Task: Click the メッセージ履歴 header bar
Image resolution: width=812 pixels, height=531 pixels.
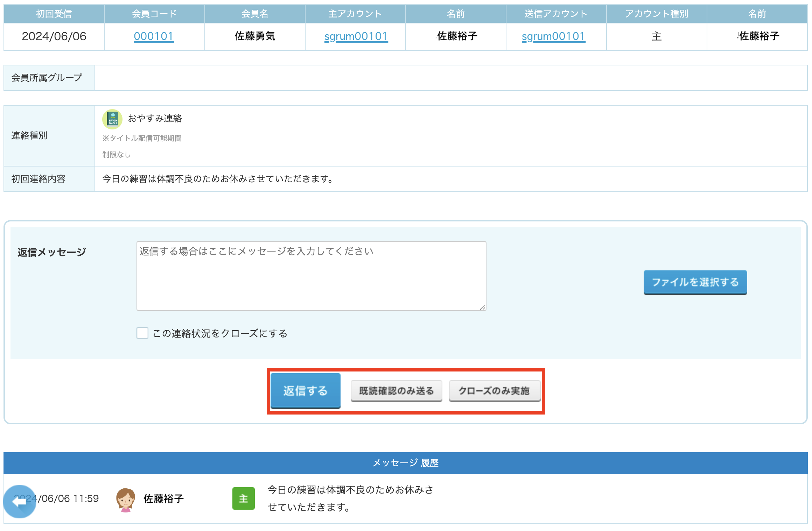Action: tap(405, 463)
